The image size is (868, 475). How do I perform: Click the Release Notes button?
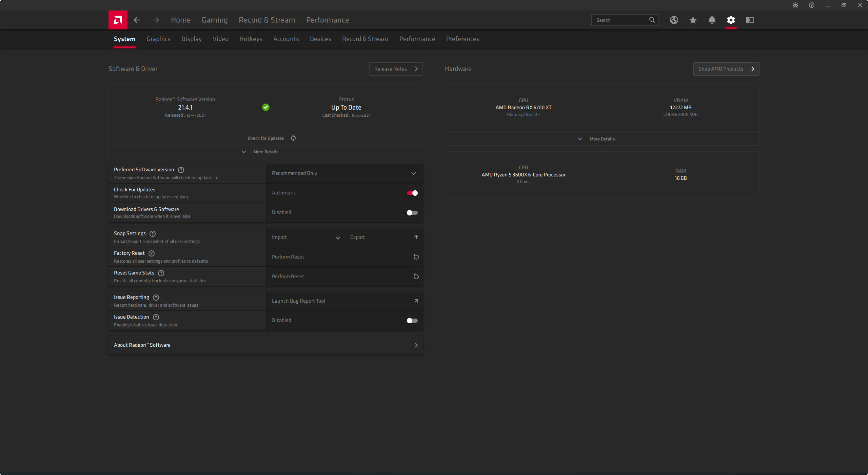396,69
